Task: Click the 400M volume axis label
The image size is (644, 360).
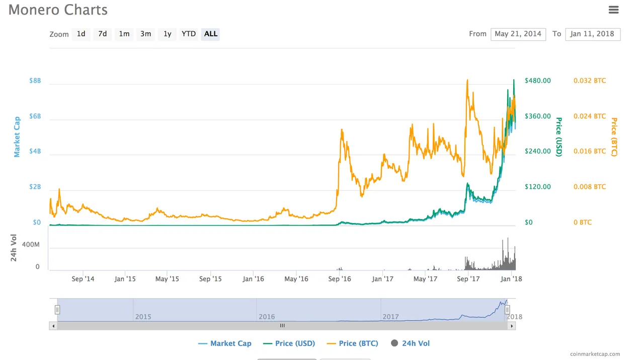Action: point(31,244)
